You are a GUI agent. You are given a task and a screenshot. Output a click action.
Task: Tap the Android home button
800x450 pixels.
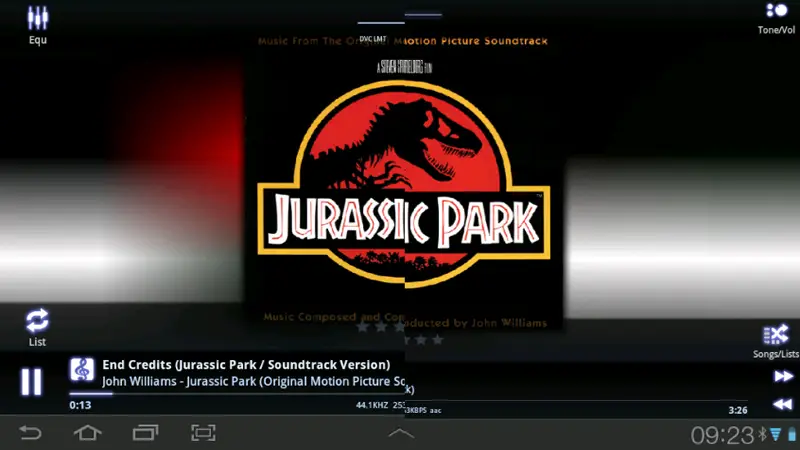pyautogui.click(x=88, y=433)
